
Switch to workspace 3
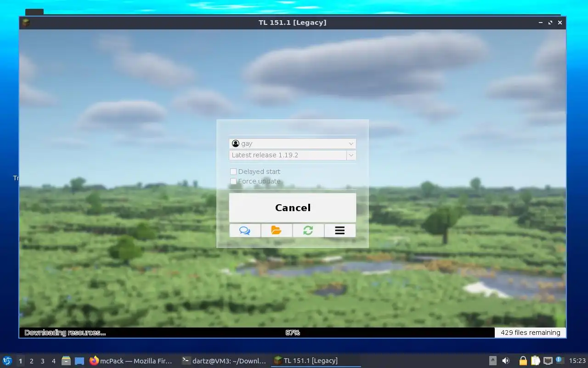[x=42, y=361]
